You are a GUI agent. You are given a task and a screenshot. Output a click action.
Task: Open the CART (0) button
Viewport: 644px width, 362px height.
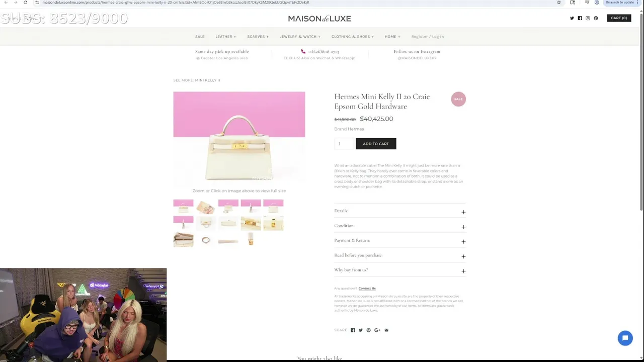(619, 18)
